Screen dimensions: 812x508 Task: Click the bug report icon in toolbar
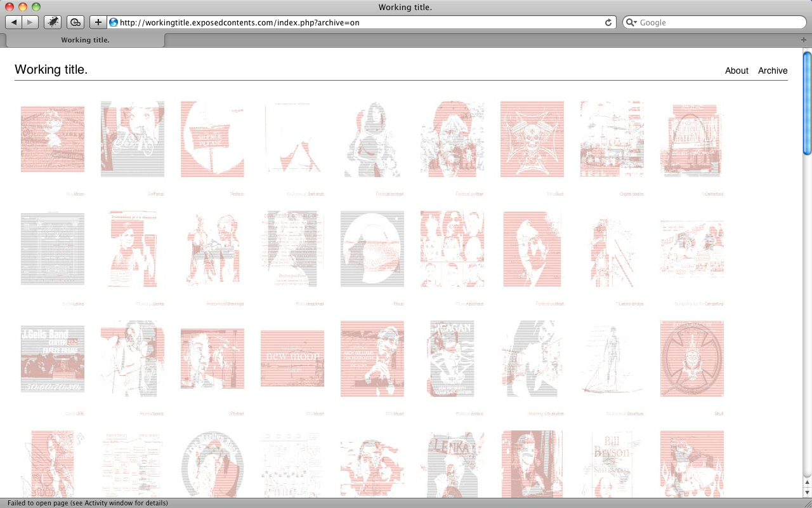point(53,22)
